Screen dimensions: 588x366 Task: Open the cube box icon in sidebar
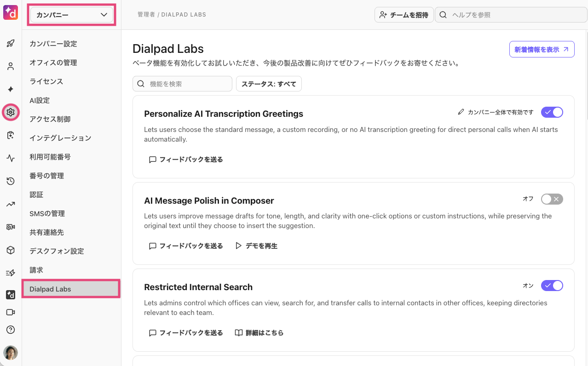click(x=11, y=250)
